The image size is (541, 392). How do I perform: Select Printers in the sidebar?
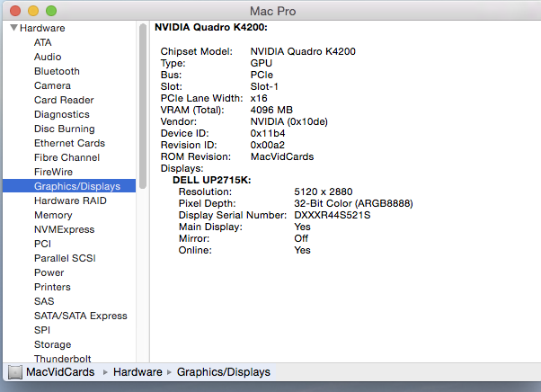[52, 287]
